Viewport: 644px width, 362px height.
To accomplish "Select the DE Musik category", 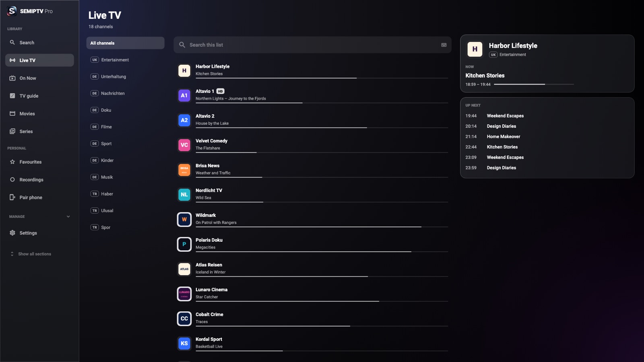I will click(125, 177).
